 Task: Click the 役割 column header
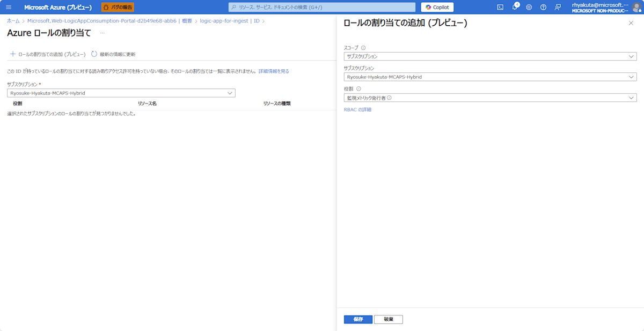click(x=18, y=103)
